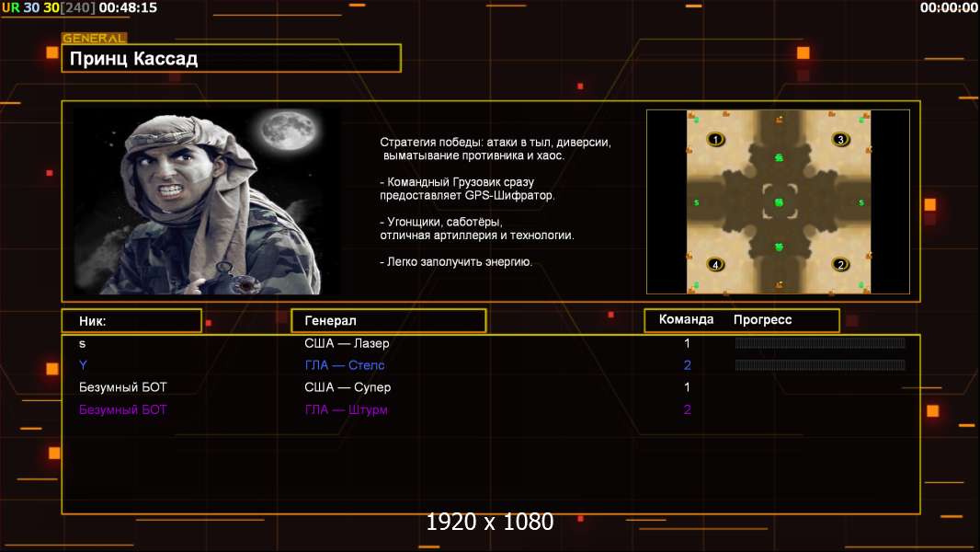Select player Y's 'ГЛА — Стелс' general
Image resolution: width=980 pixels, height=552 pixels.
tap(345, 365)
